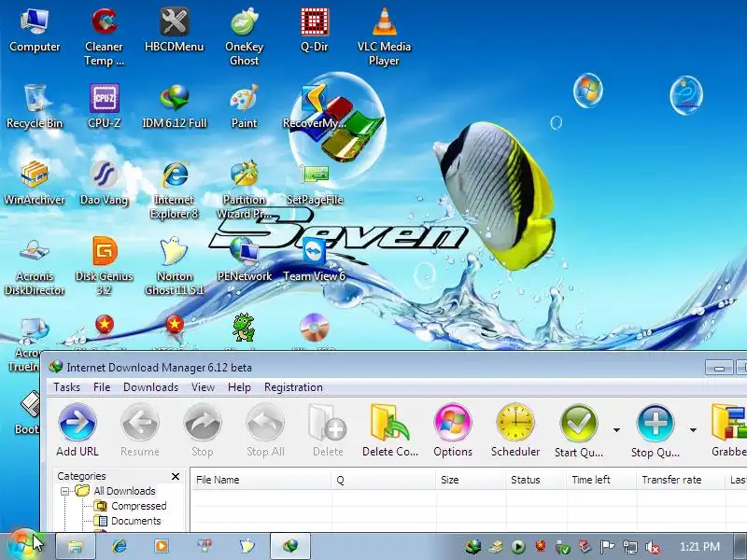Click the muted volume tray icon
Image resolution: width=747 pixels, height=560 pixels.
tap(652, 547)
